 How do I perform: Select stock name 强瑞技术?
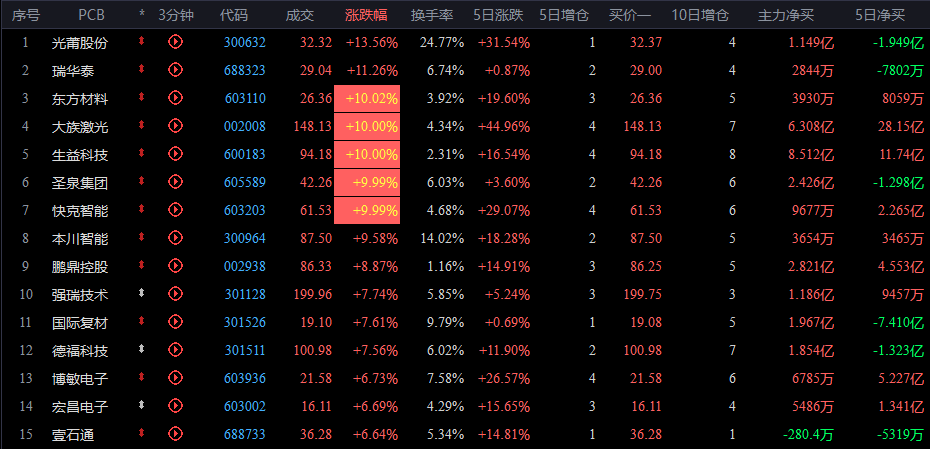coord(80,295)
